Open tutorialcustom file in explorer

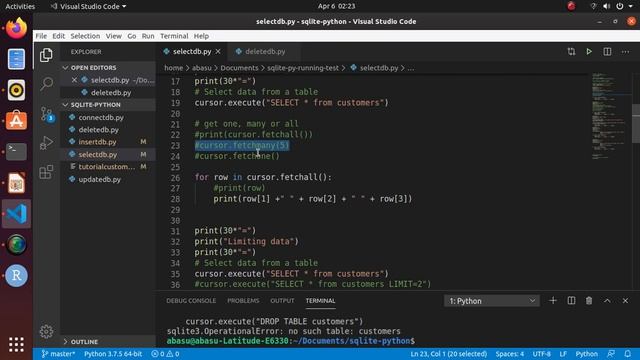108,167
